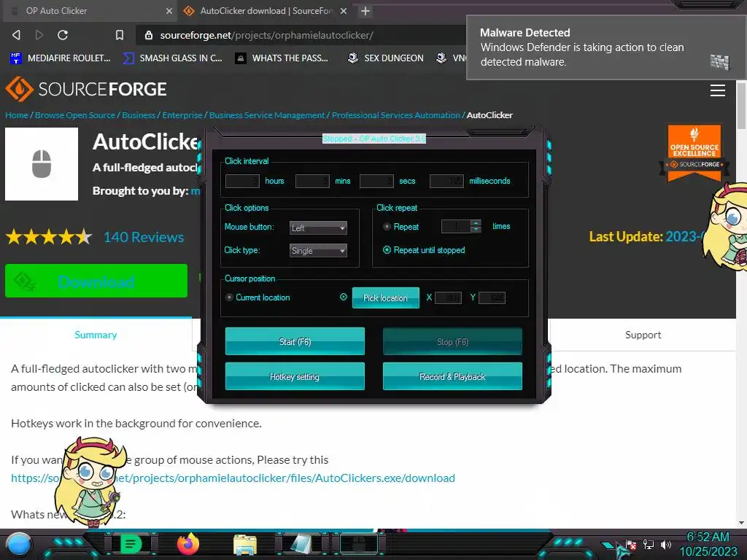Click the green Download button

click(96, 281)
